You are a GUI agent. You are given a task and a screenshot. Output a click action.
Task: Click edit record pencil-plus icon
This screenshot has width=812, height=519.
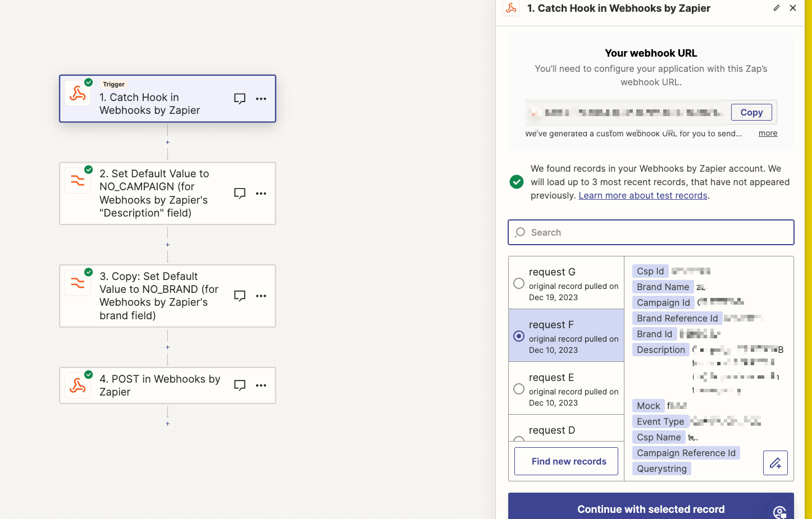[x=775, y=463]
